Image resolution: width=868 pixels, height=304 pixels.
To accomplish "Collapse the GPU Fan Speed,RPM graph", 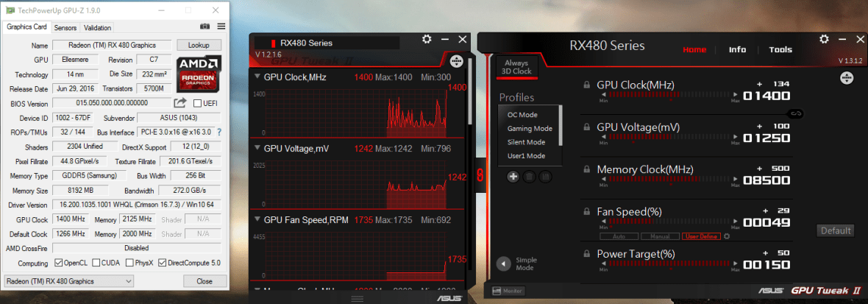I will coord(257,219).
